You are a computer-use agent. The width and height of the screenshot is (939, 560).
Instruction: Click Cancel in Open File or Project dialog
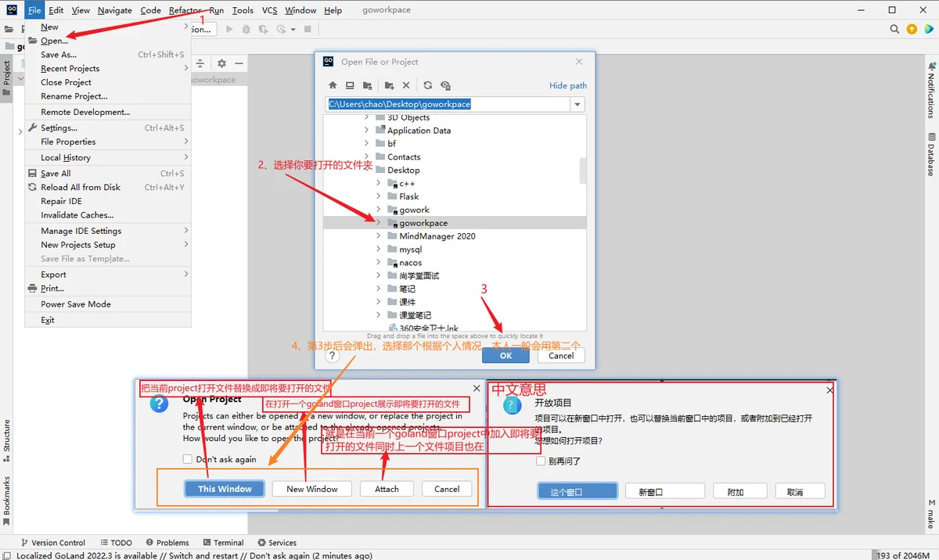(561, 355)
